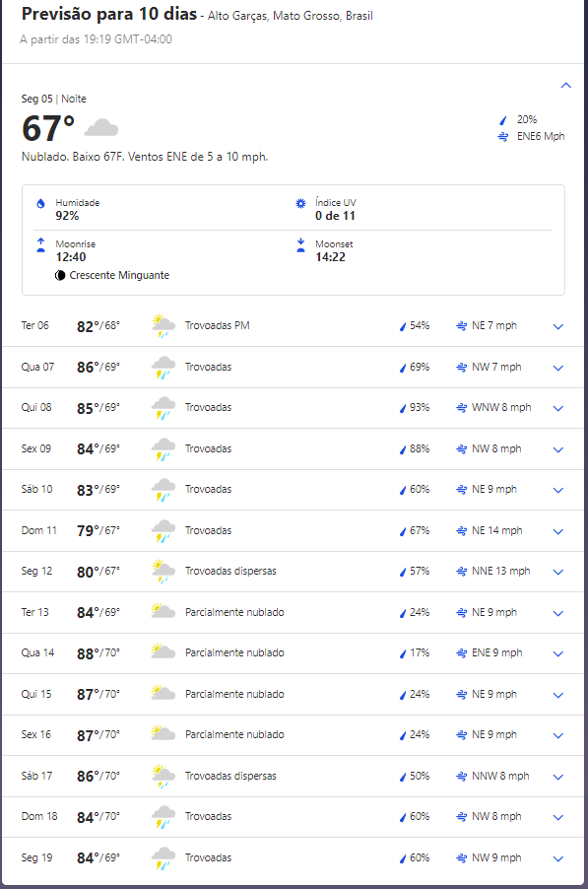Viewport: 588px width, 889px height.
Task: Click the Sáb 17 Trovoadas dispersas label
Action: point(230,776)
